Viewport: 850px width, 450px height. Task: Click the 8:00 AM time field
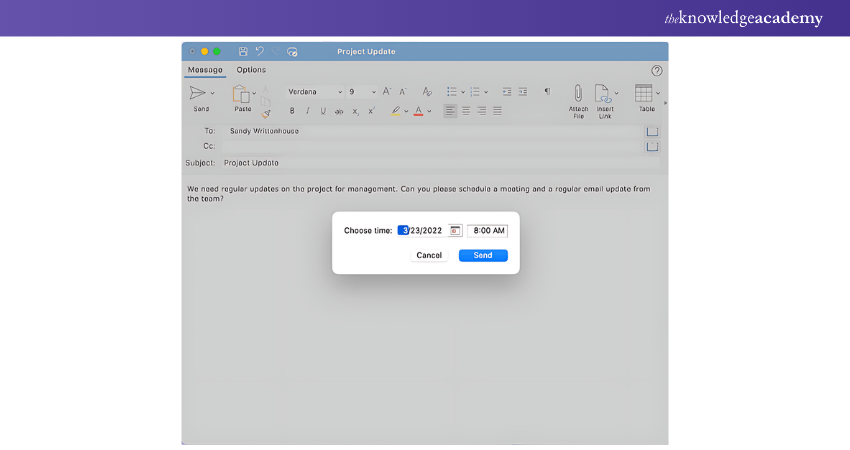[488, 230]
